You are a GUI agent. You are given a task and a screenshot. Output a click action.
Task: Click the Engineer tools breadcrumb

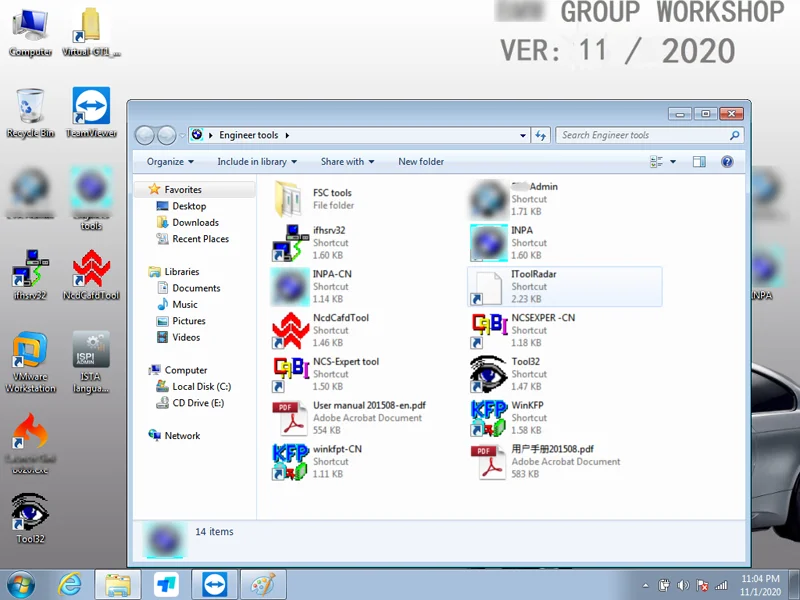248,135
